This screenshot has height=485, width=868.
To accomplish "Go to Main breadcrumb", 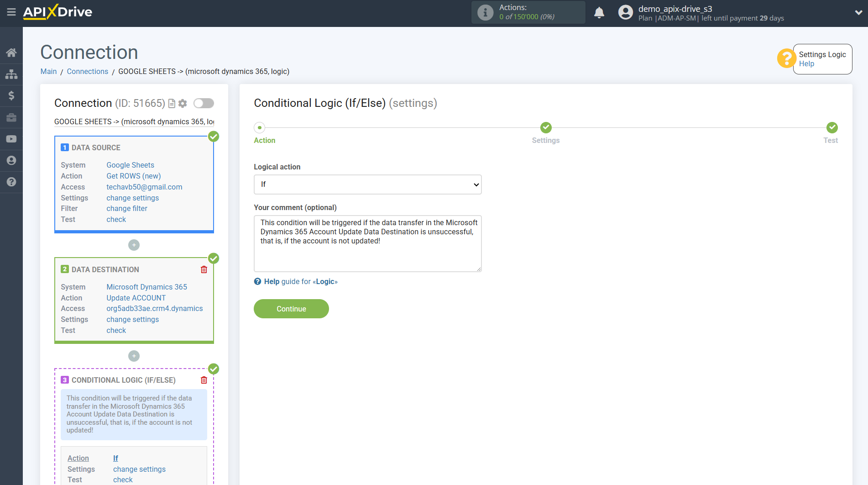I will coord(48,71).
